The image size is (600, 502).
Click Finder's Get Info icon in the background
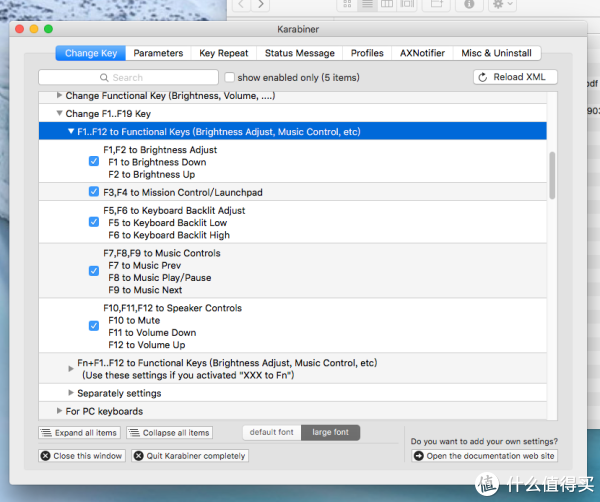tap(469, 4)
